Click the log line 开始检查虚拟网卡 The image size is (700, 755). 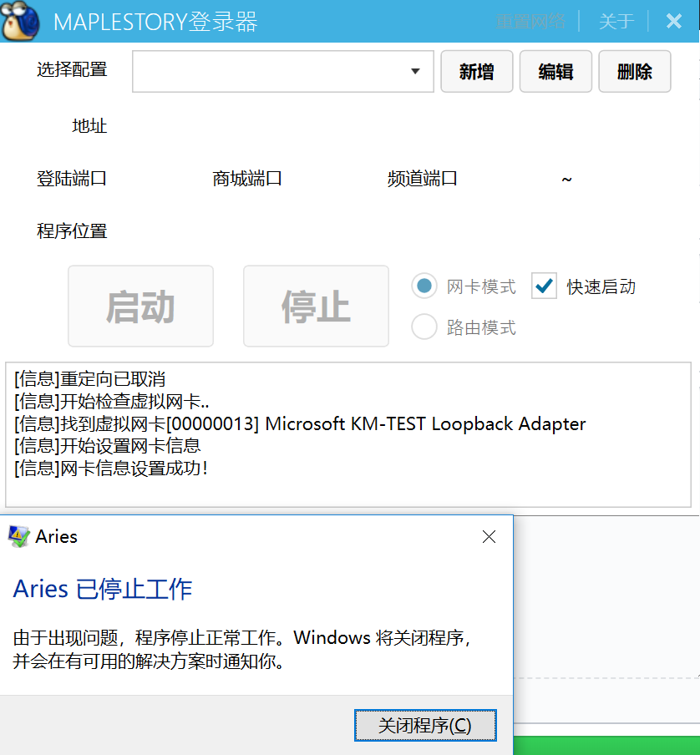pyautogui.click(x=112, y=402)
